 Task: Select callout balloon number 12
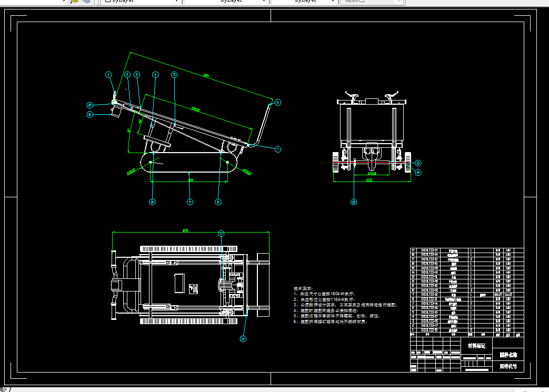90,105
